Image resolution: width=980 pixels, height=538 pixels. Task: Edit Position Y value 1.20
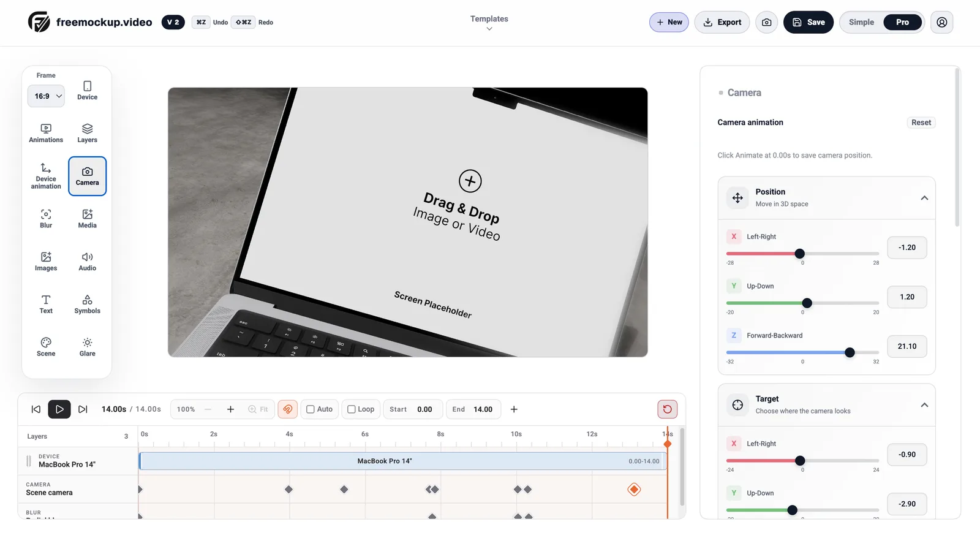(x=907, y=297)
